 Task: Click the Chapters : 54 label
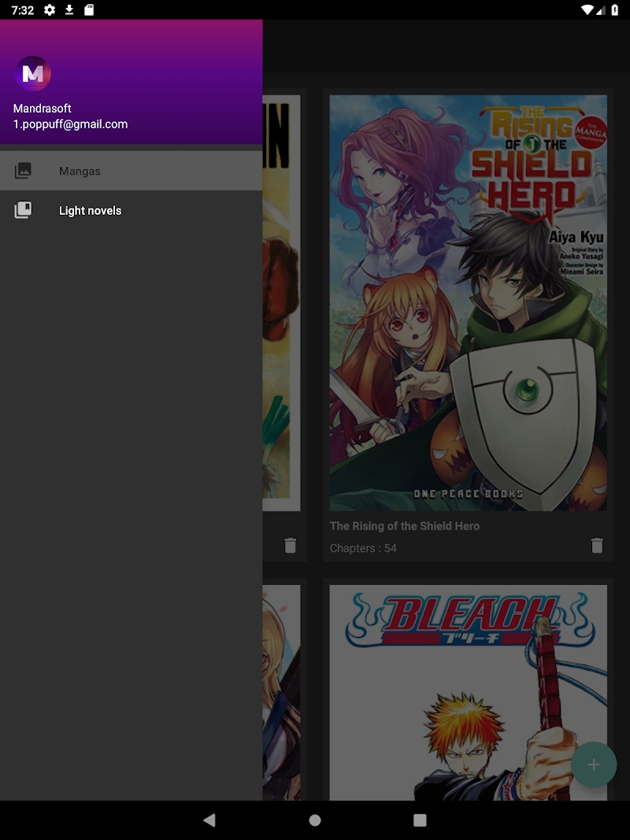363,548
